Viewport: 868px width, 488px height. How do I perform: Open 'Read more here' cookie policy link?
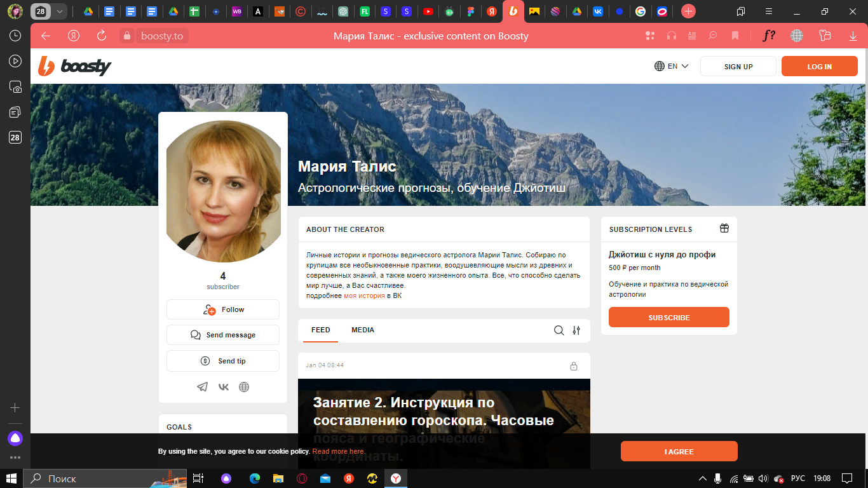click(338, 451)
